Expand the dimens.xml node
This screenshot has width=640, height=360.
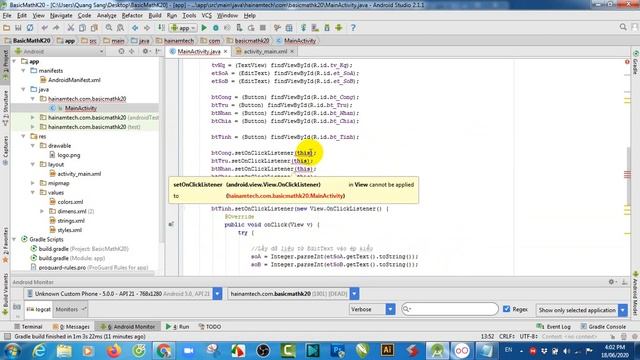42,211
